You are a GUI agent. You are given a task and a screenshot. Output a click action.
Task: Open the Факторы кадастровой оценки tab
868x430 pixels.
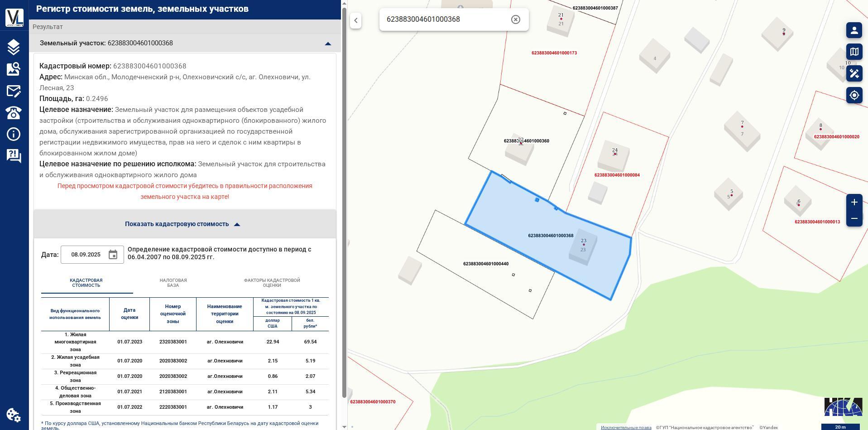point(272,283)
